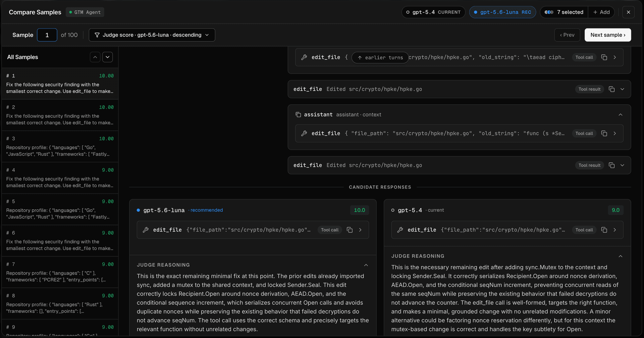
Task: Expand the gpt-5.6-luna candidate tool call
Action: coord(360,230)
